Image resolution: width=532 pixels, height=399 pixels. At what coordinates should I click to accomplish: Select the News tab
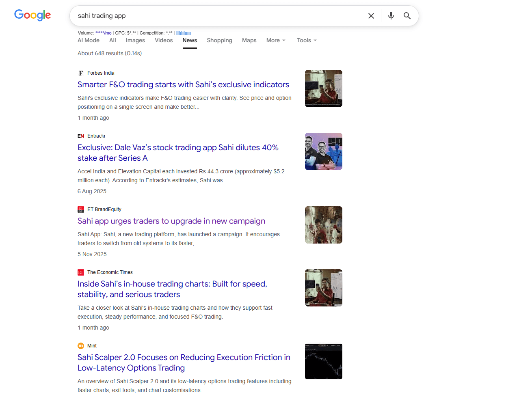tap(190, 40)
